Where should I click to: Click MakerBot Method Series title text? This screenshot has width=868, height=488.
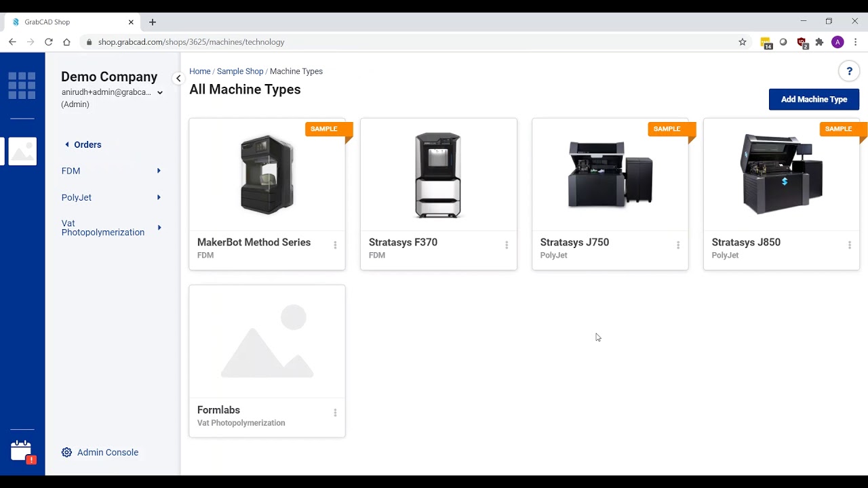click(x=254, y=243)
